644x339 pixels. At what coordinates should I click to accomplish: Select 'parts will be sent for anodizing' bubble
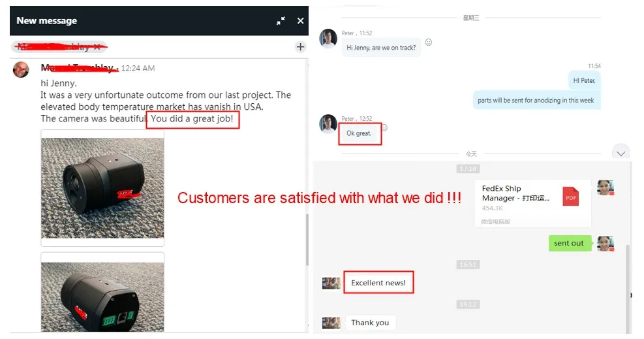click(x=536, y=100)
